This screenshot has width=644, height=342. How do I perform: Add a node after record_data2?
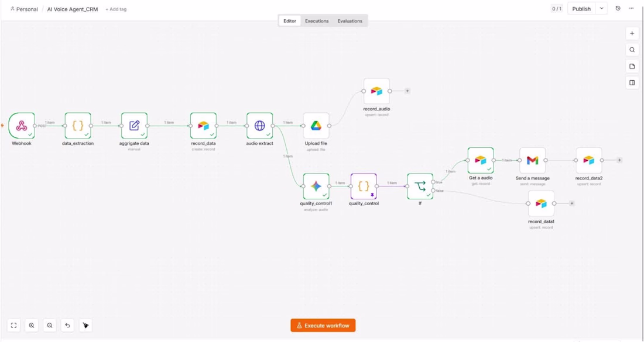pos(619,160)
